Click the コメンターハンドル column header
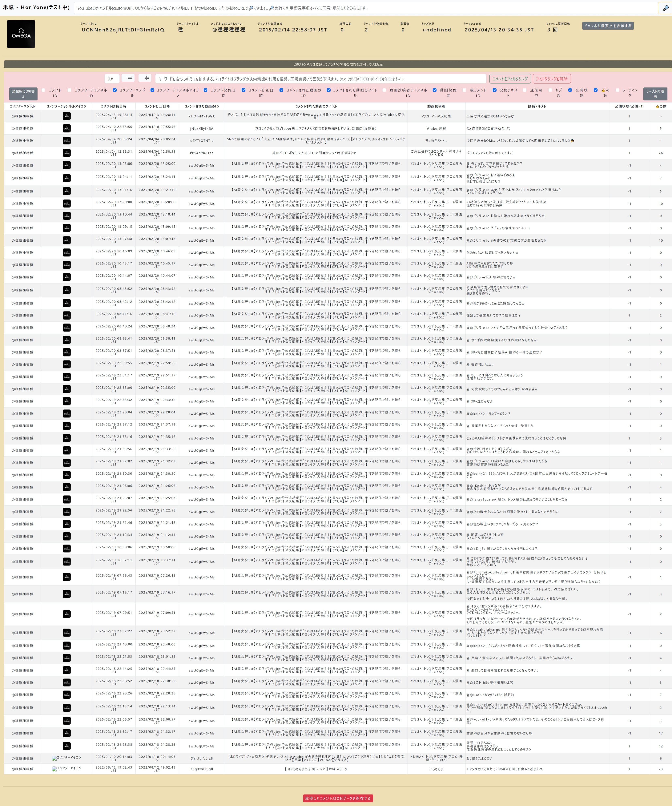 click(22, 106)
